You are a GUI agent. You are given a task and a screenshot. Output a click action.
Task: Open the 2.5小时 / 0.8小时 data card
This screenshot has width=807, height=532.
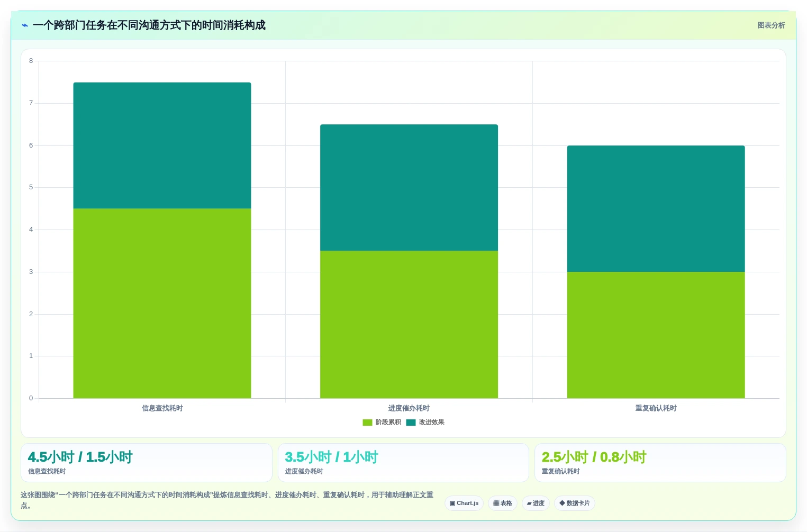(660, 463)
